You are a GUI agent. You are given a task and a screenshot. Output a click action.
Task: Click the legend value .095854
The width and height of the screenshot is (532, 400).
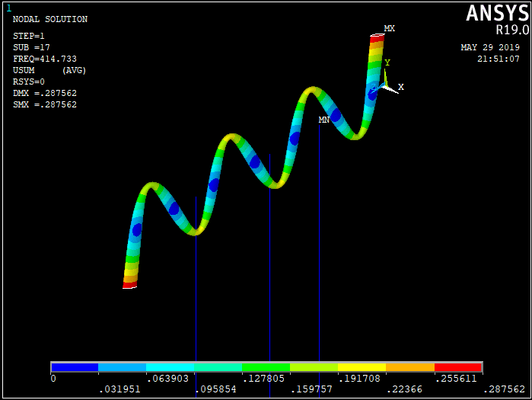(x=216, y=389)
